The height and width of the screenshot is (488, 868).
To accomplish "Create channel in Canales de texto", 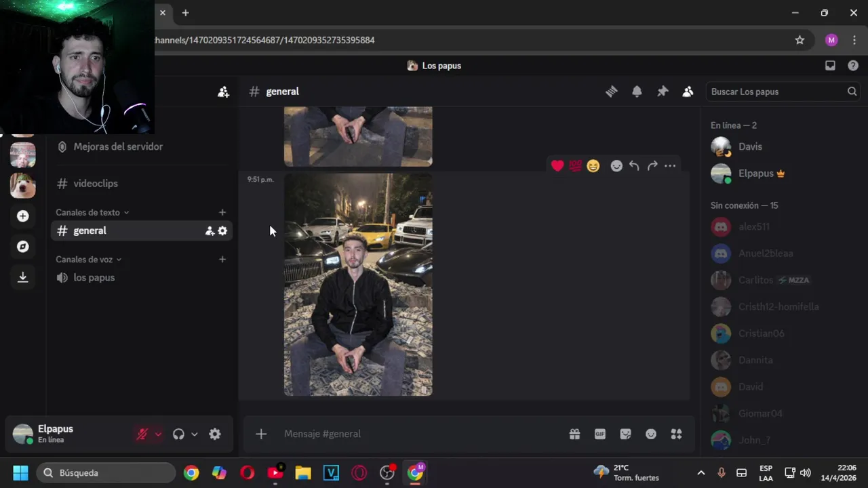I will [x=222, y=212].
